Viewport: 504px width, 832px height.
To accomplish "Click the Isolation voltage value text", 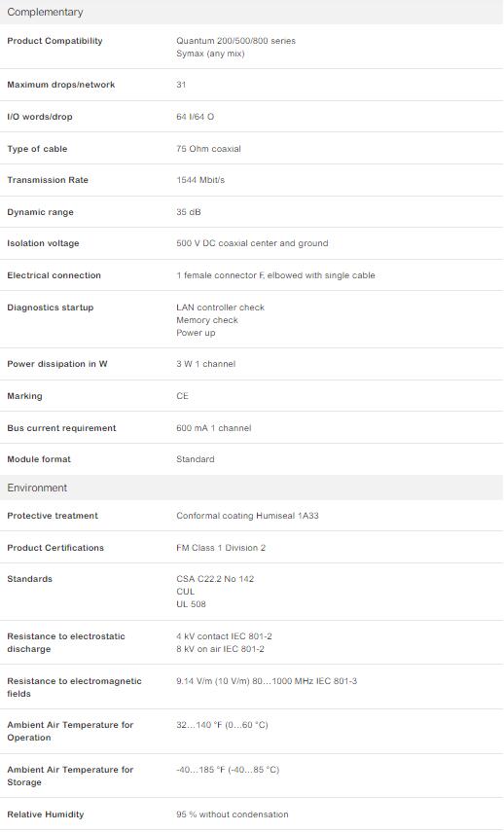I will (252, 243).
